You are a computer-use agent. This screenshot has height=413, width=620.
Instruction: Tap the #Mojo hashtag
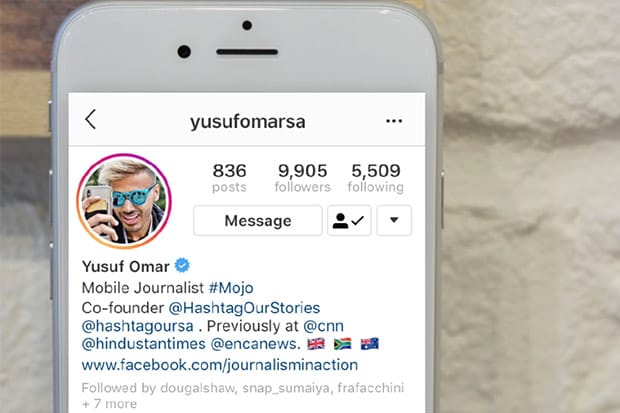(x=231, y=288)
